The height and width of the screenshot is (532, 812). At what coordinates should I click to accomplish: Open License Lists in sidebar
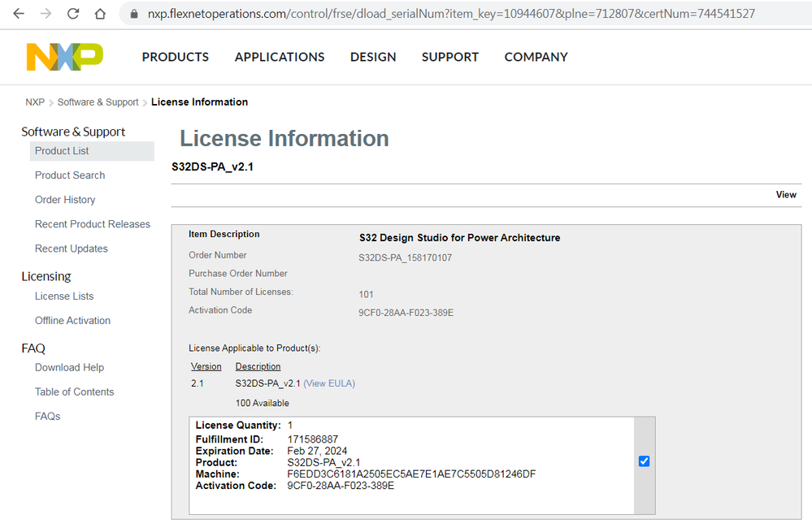64,296
